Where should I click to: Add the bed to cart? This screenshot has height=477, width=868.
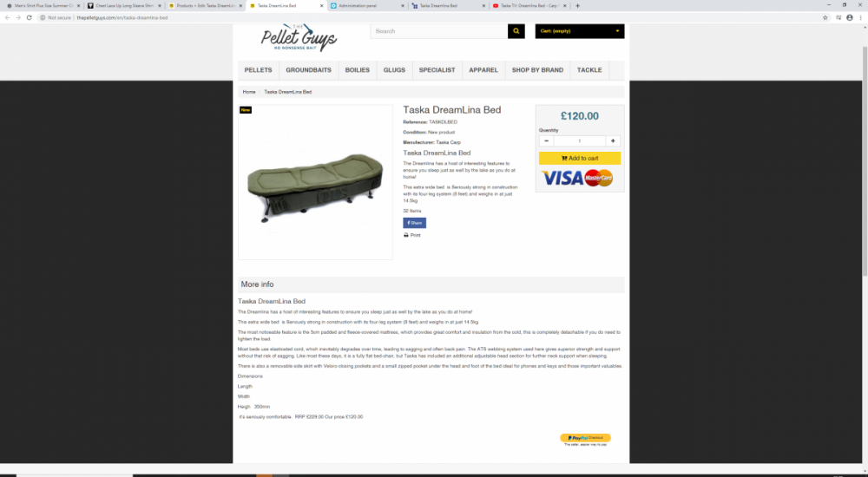click(x=580, y=158)
